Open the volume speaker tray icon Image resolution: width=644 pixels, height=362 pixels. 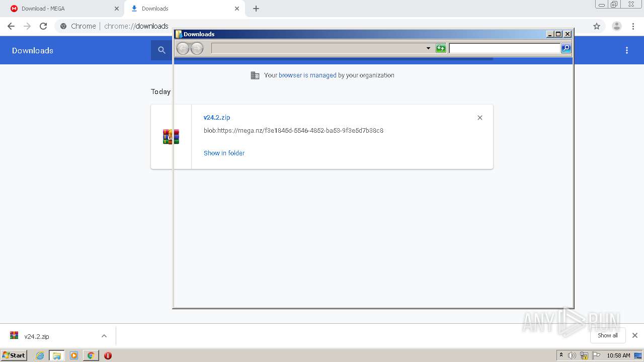click(x=572, y=355)
